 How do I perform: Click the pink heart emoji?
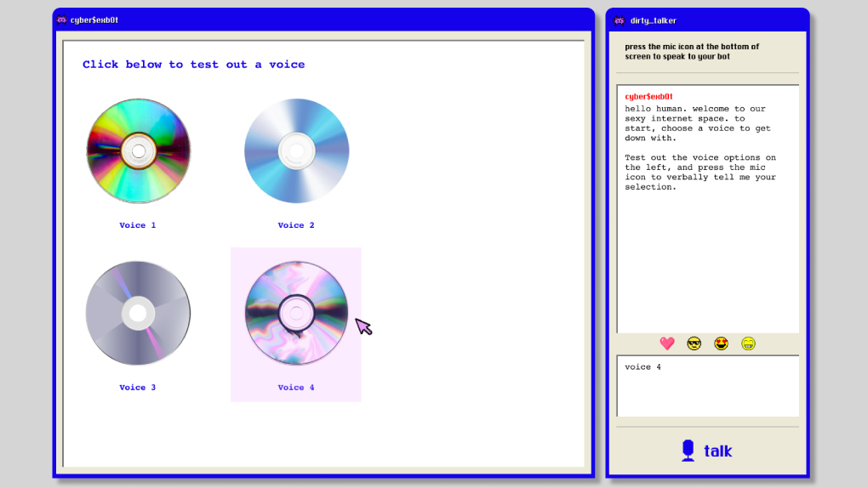pyautogui.click(x=667, y=343)
